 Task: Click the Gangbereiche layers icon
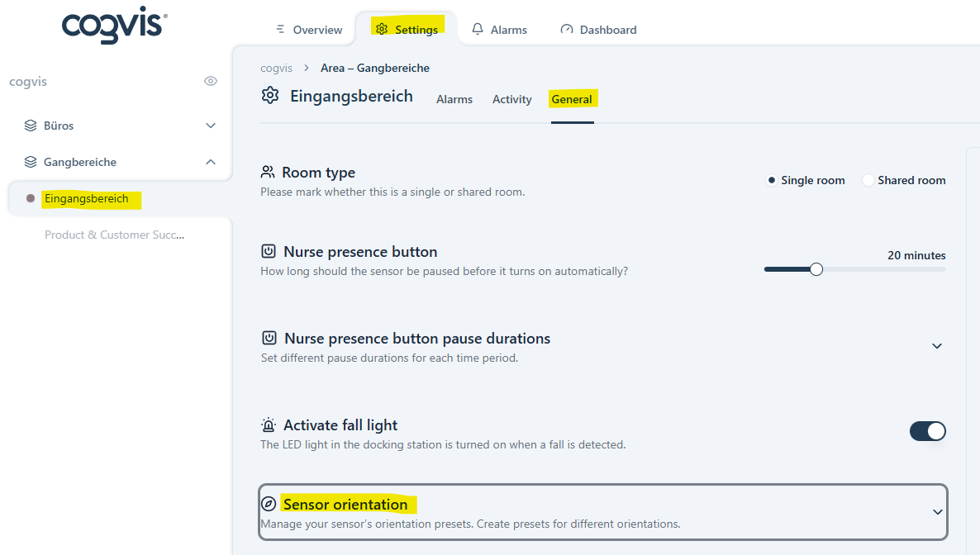coord(31,162)
